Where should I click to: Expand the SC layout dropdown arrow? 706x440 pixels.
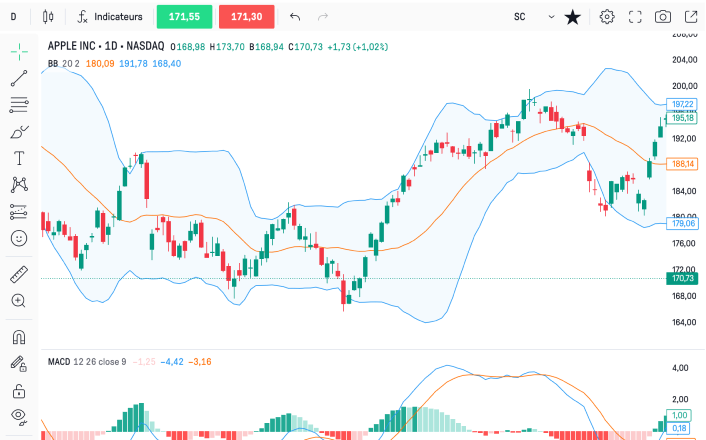coord(551,17)
